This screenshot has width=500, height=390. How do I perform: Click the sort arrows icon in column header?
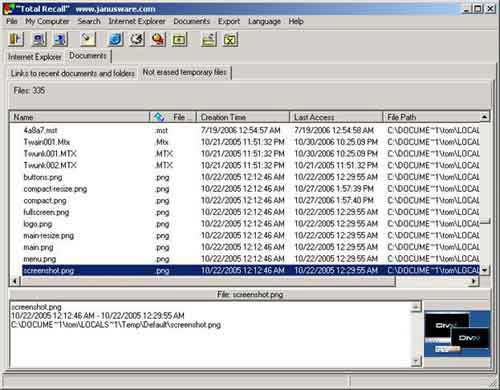click(x=159, y=117)
